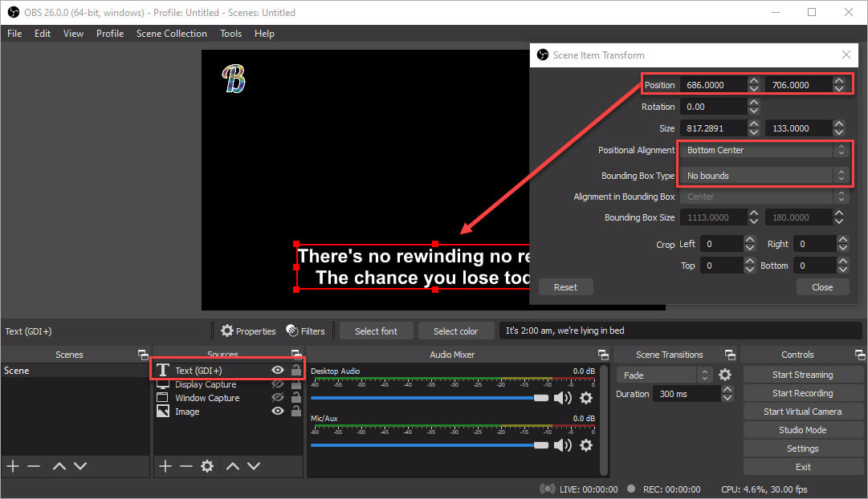Remove selected scene with minus icon
Screen dimensions: 868x499
[34, 466]
